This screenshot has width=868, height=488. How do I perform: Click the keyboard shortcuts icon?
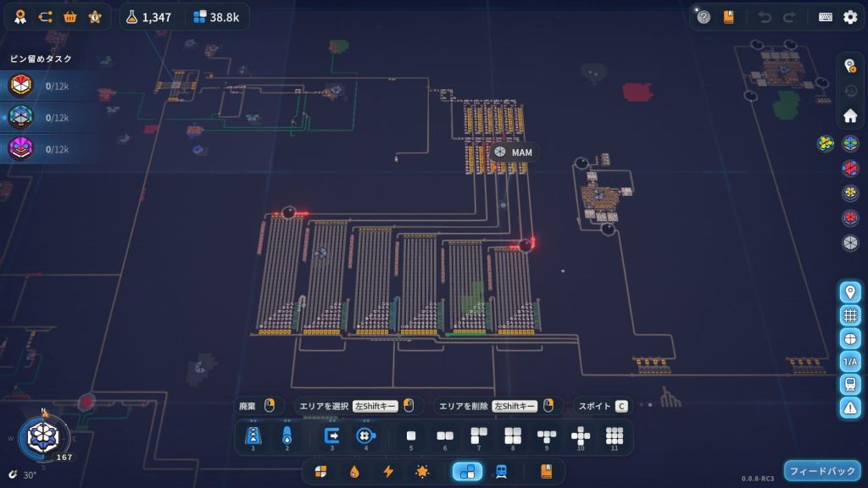click(x=825, y=17)
